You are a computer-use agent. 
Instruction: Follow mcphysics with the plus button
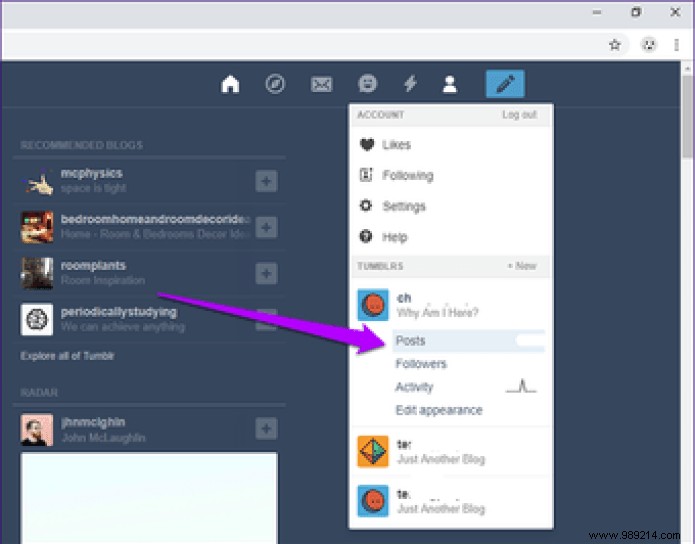coord(266,181)
